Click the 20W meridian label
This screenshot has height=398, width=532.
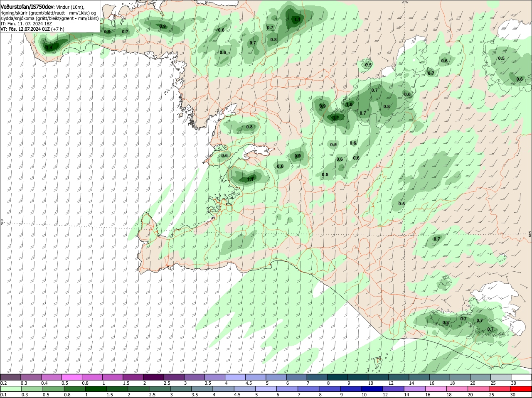(405, 2)
